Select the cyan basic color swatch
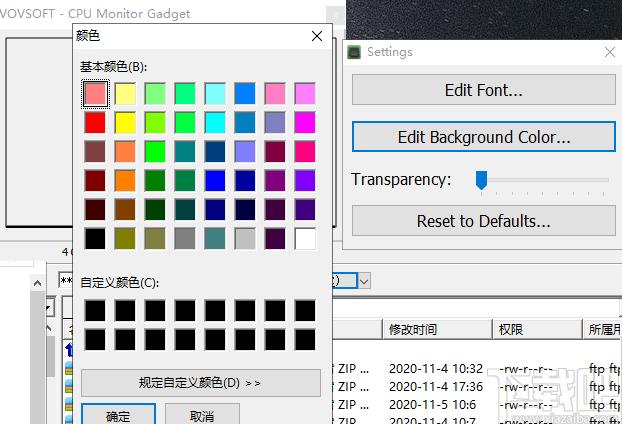The width and height of the screenshot is (622, 424). (215, 123)
